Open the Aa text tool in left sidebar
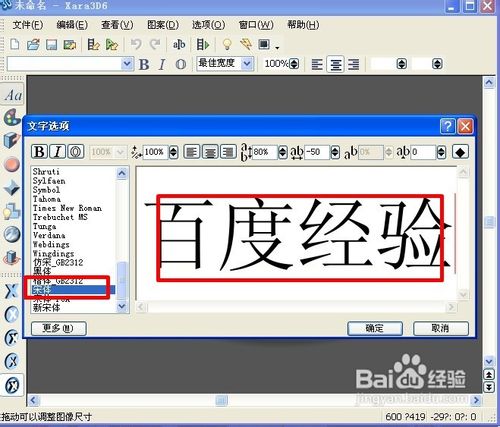Image resolution: width=500 pixels, height=427 pixels. pos(13,95)
